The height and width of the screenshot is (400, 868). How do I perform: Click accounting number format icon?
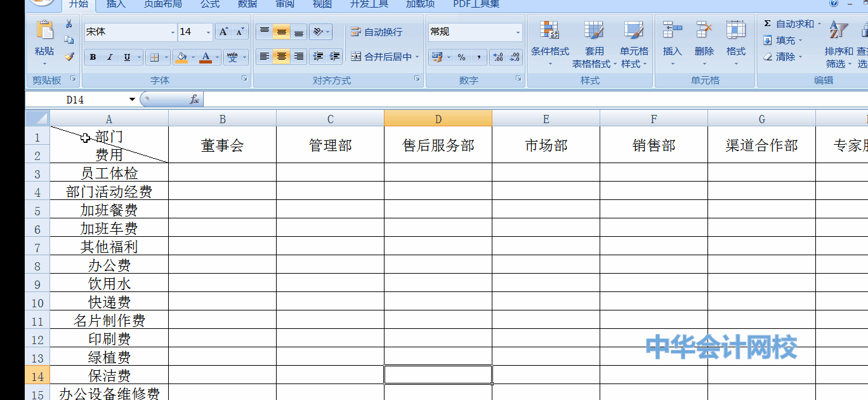click(437, 57)
